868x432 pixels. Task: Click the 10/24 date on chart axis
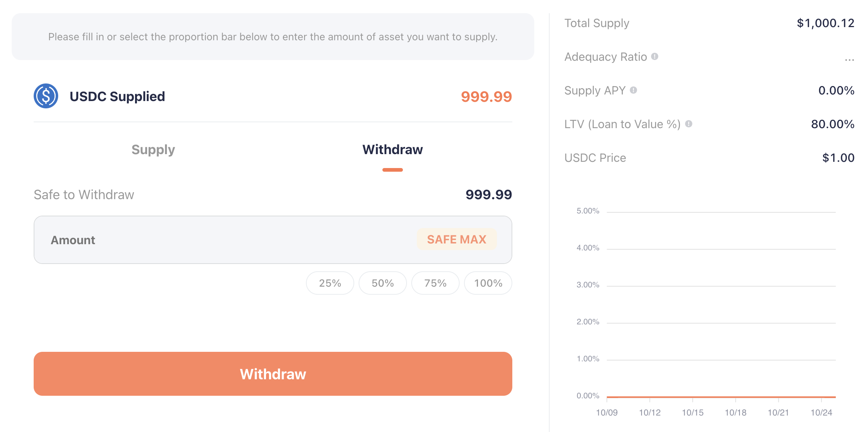821,413
